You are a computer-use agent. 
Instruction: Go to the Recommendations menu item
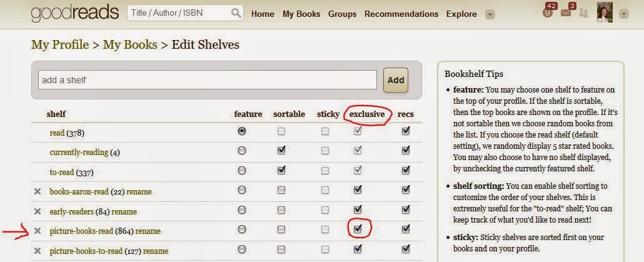(401, 14)
